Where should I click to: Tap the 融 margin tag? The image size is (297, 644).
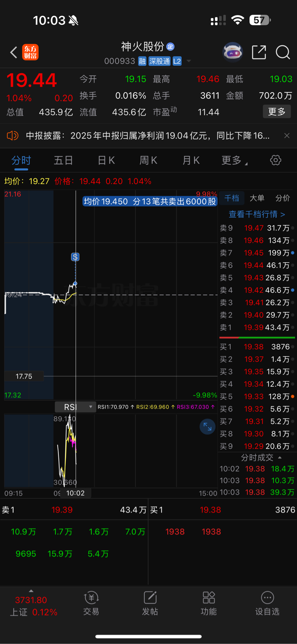(142, 61)
